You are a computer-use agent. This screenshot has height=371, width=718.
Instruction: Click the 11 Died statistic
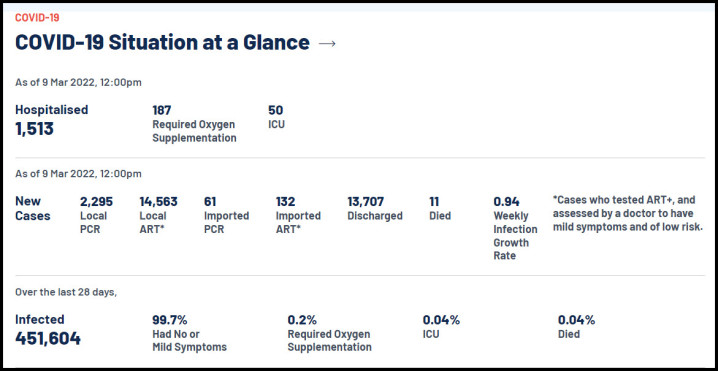click(x=440, y=208)
